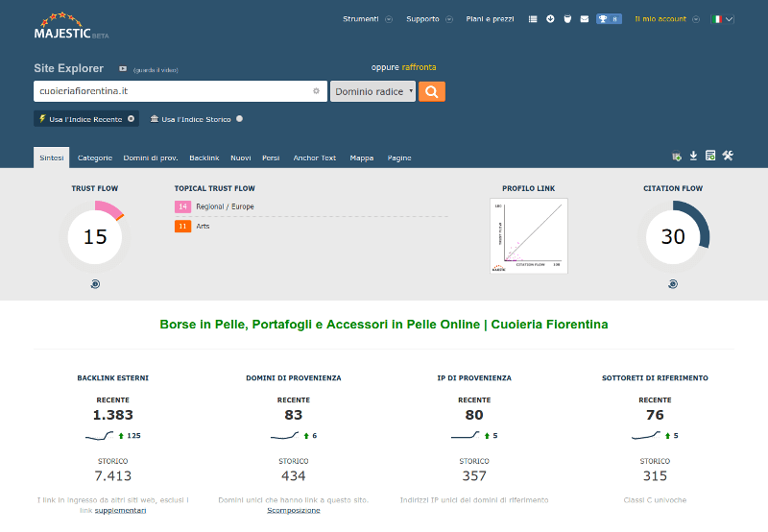
Task: Switch to the Backlink tab
Action: 204,157
